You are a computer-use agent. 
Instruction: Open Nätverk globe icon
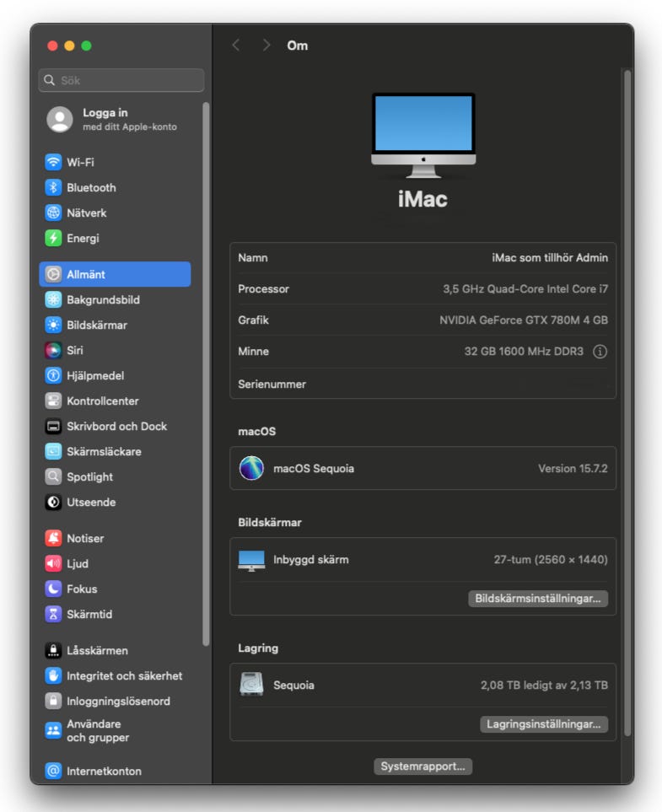pos(53,212)
